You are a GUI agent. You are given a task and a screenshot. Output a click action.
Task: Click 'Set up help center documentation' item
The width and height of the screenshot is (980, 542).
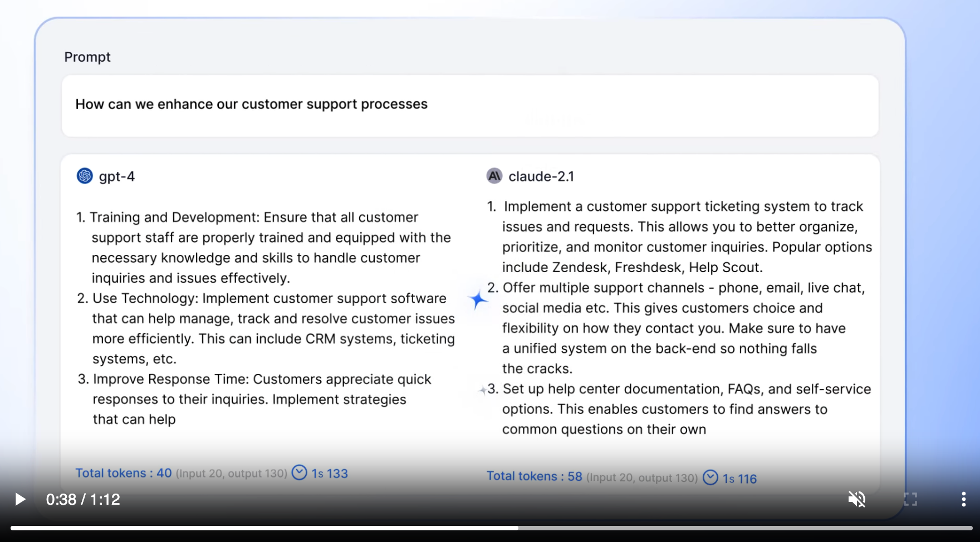[x=679, y=409]
